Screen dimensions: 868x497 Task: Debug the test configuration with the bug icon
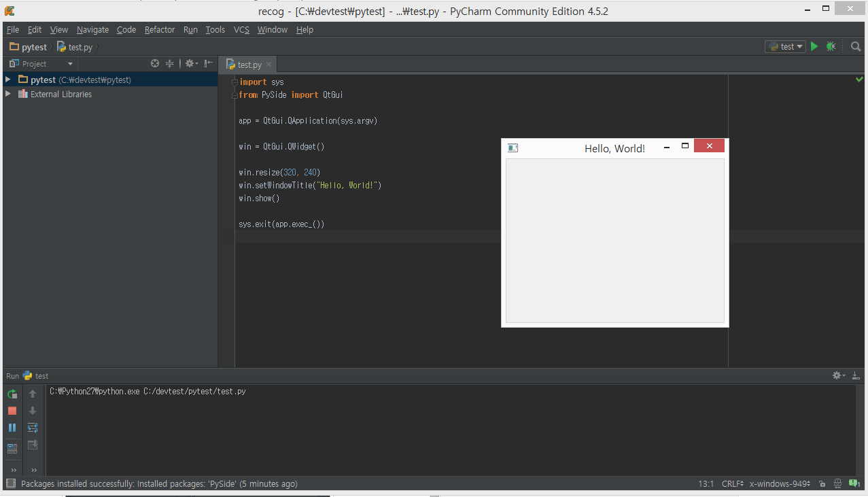[x=831, y=46]
